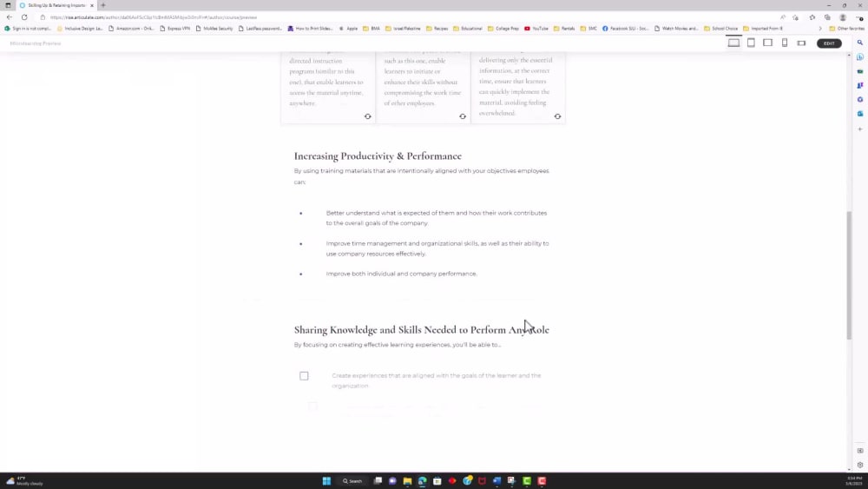Select the desktop preview device icon
868x489 pixels.
pos(733,43)
